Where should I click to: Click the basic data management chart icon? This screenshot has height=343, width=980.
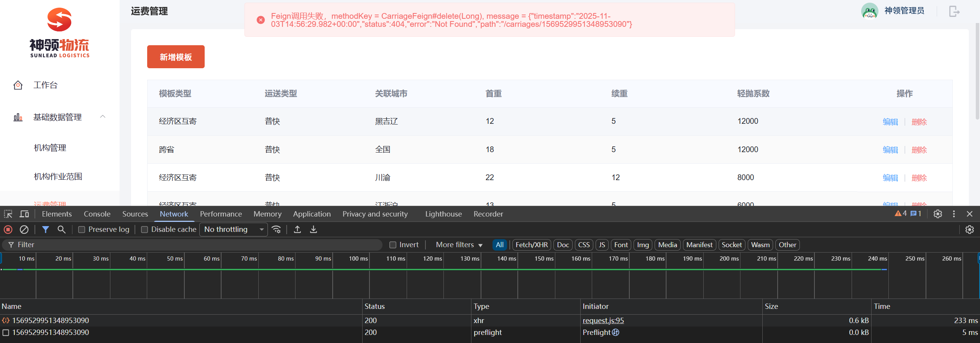pos(18,117)
